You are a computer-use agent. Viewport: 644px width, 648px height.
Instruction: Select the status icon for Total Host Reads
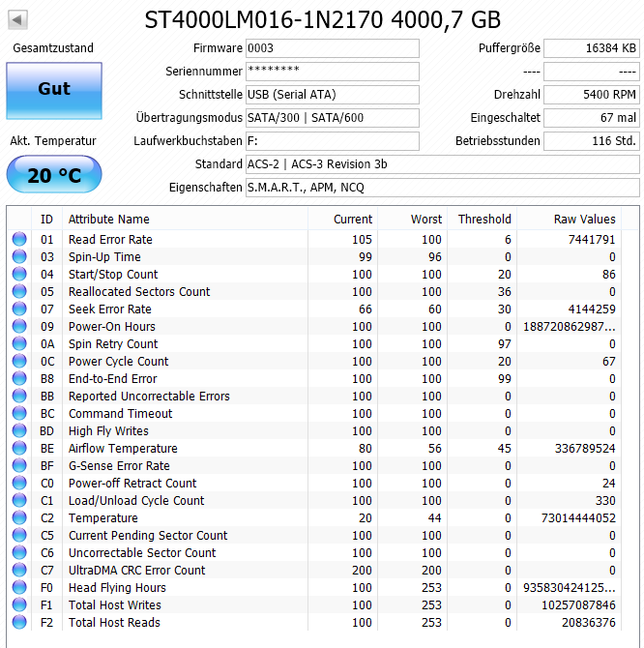click(19, 622)
